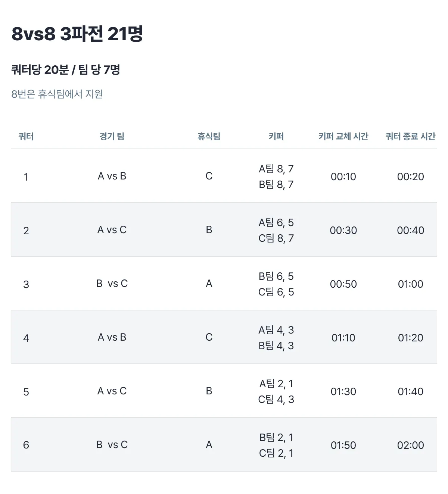Image resolution: width=448 pixels, height=494 pixels.
Task: Click the 휴식팀 column header
Action: click(209, 137)
